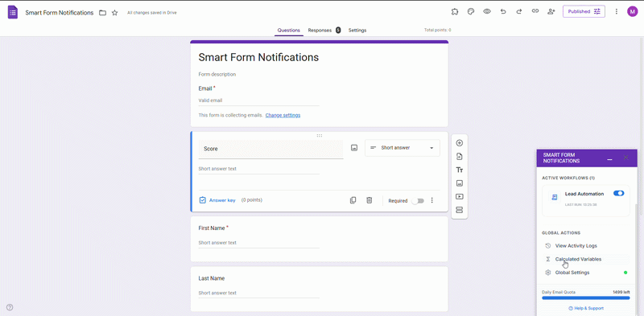Import questions icon
644x316 pixels.
[459, 156]
